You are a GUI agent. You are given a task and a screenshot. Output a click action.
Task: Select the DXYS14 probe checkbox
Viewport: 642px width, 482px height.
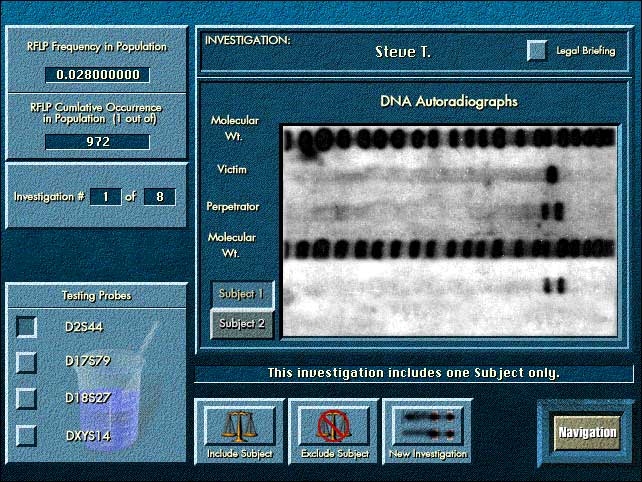point(26,435)
